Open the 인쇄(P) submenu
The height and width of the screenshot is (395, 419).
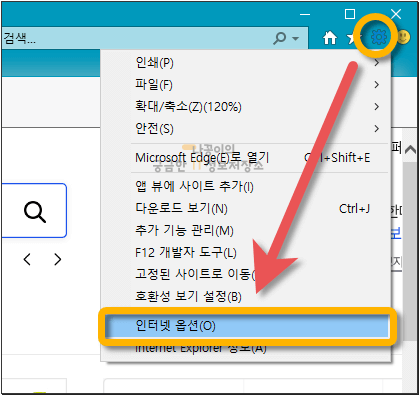point(246,63)
